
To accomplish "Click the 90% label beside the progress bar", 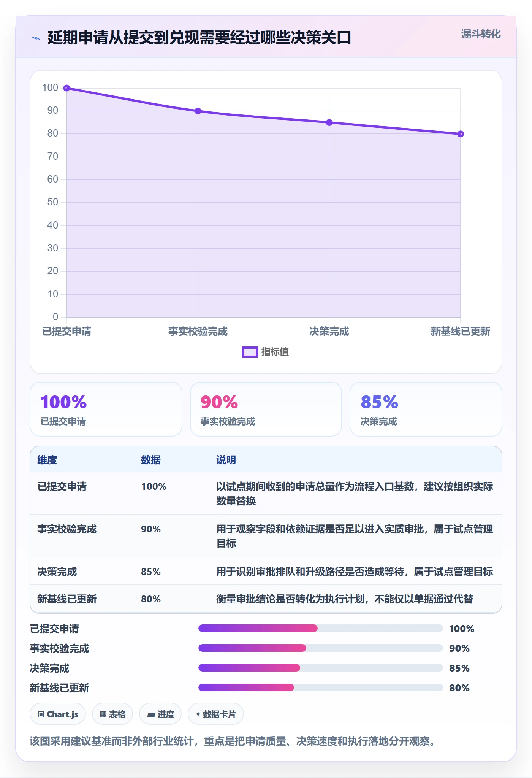I will point(459,648).
